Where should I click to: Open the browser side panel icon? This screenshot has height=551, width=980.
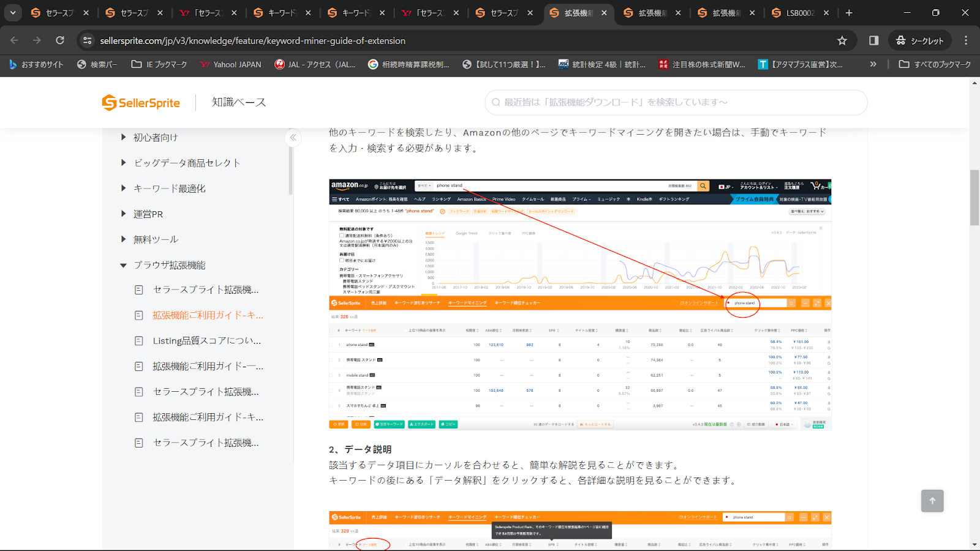coord(874,40)
